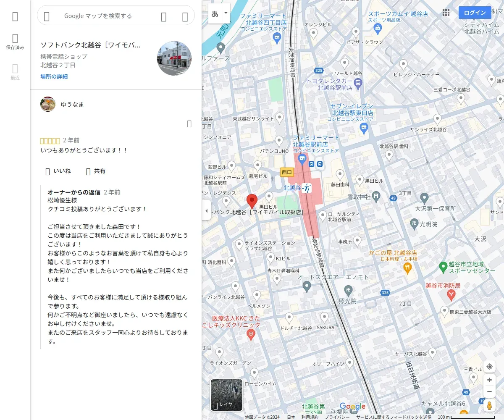
Task: Click the あ input method button
Action: click(x=215, y=13)
